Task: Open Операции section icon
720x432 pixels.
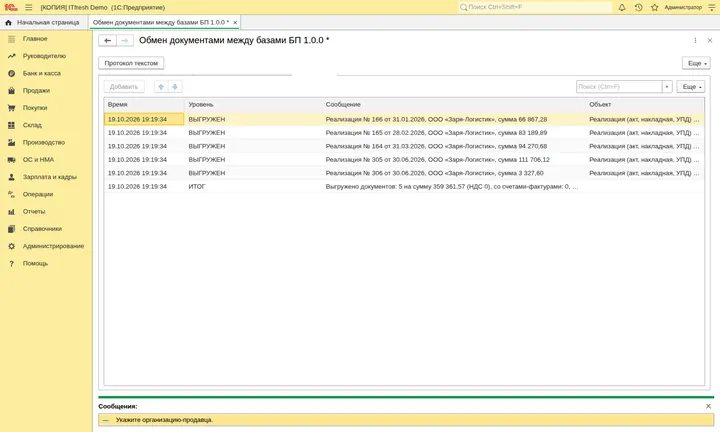Action: [x=11, y=194]
